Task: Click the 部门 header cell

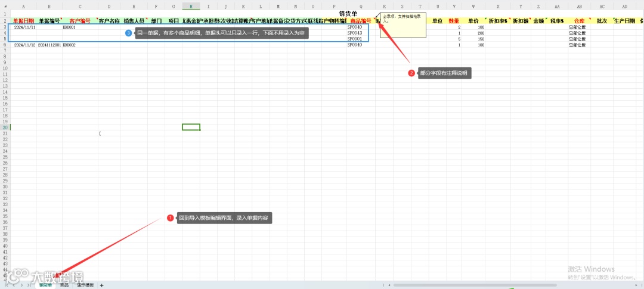Action: pyautogui.click(x=156, y=20)
